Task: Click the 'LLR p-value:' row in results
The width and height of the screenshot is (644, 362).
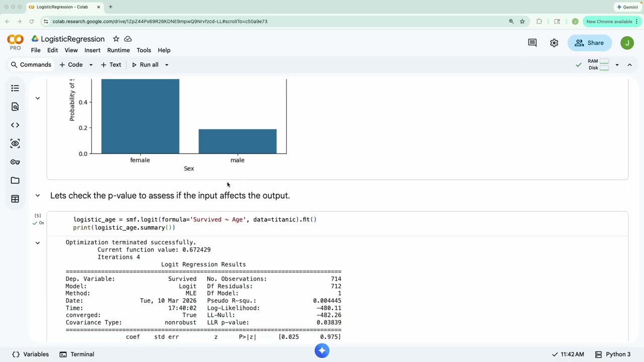Action: tap(274, 322)
